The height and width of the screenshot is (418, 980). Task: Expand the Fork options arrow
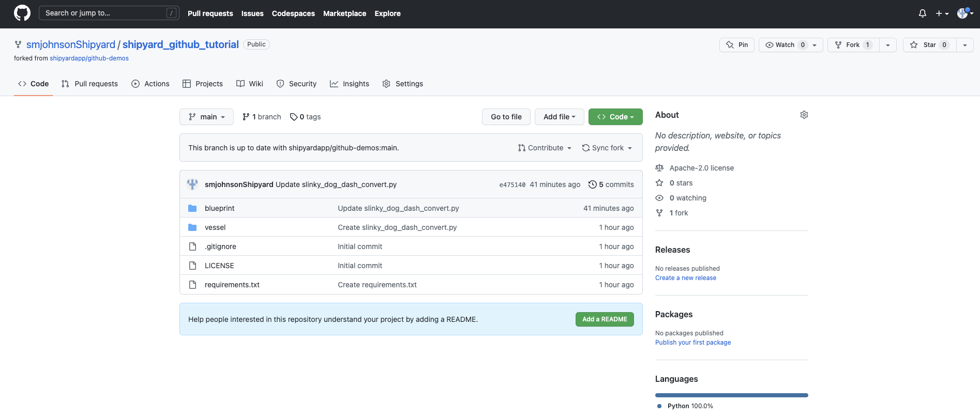point(888,45)
